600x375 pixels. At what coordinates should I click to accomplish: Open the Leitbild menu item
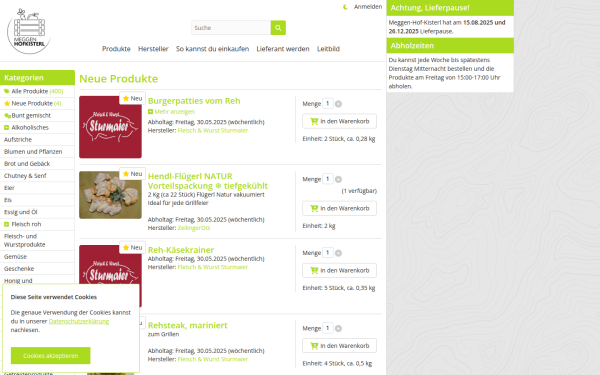pyautogui.click(x=328, y=49)
